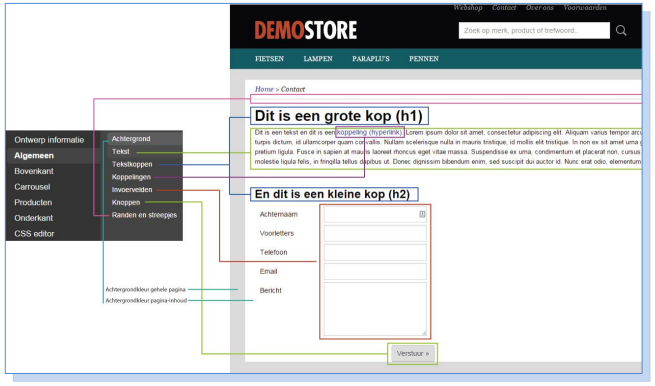Open the Carrousel section

click(32, 187)
